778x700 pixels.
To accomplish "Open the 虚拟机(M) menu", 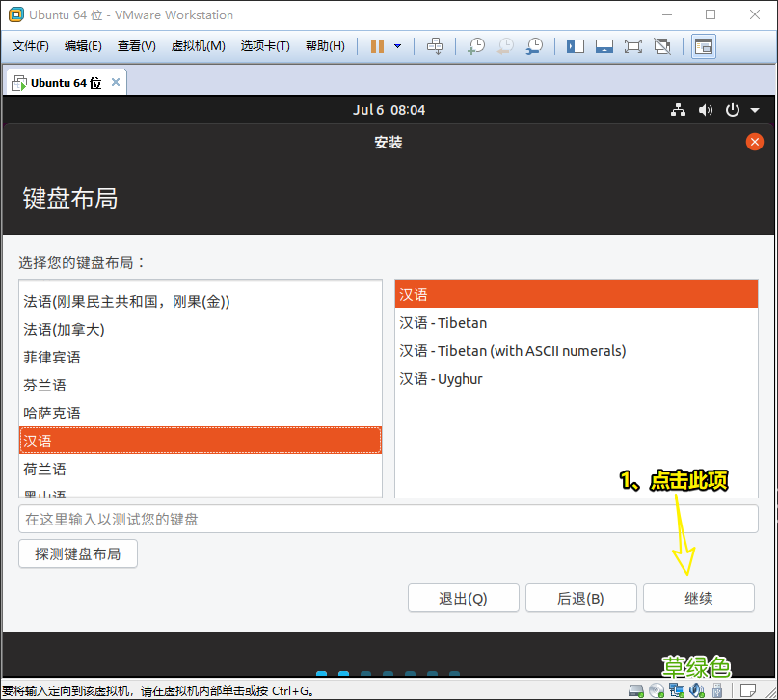I will [x=198, y=46].
